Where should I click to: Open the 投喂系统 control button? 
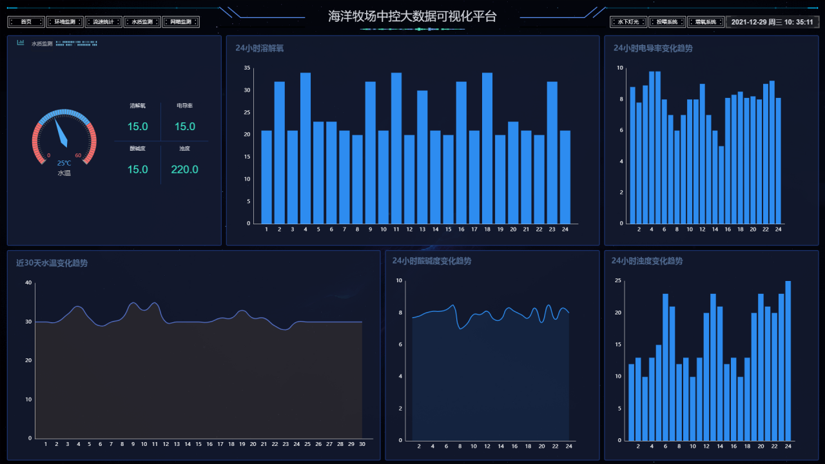coord(667,21)
